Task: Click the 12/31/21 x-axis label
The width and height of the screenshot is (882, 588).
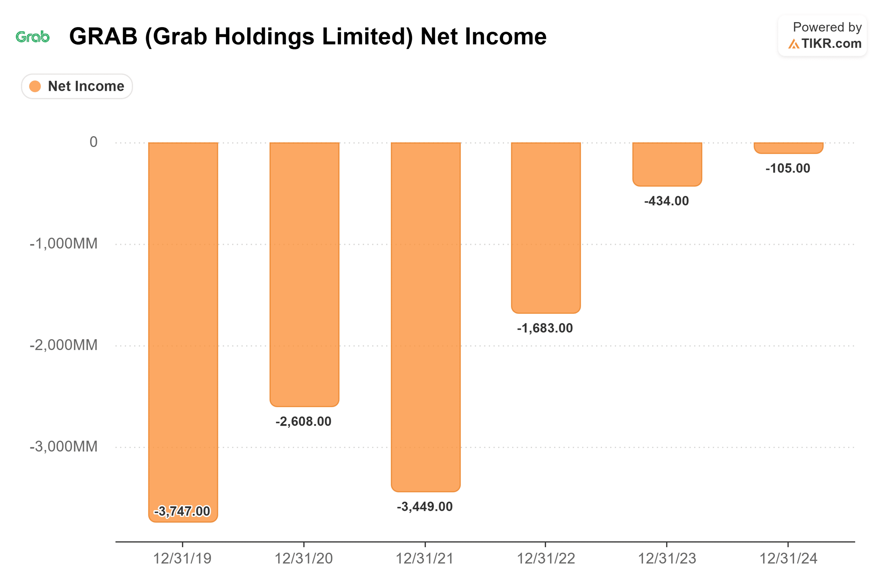Action: (425, 558)
